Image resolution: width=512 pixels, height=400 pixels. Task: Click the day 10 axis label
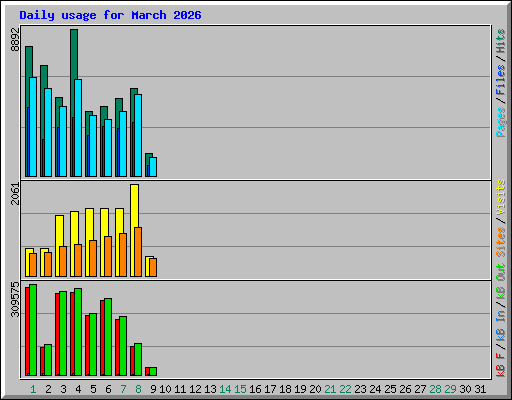165,389
